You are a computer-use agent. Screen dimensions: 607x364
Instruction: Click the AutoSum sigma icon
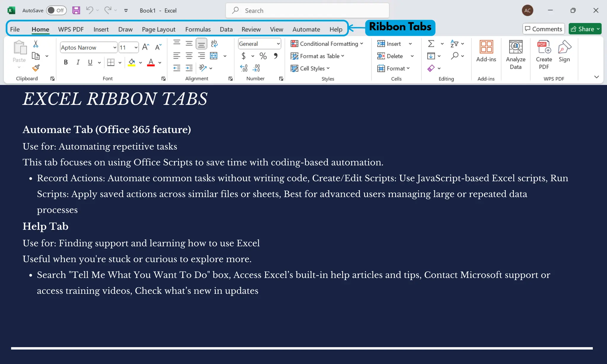[431, 44]
